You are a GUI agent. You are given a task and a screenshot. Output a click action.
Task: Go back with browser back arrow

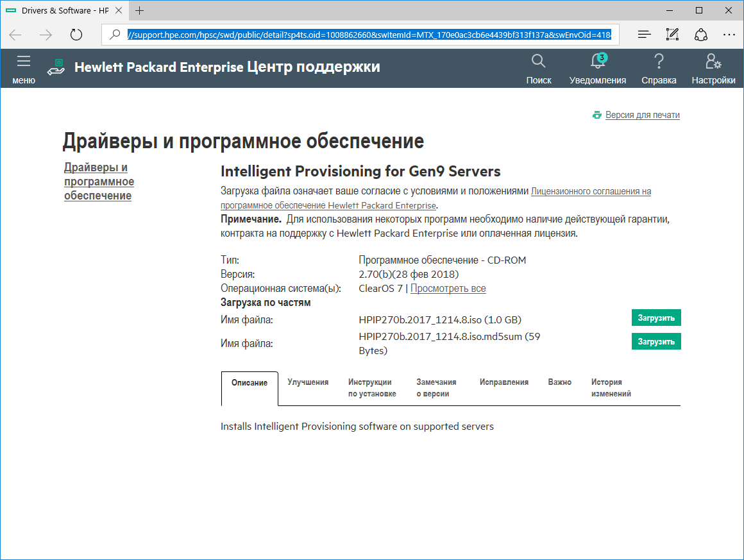pos(15,35)
